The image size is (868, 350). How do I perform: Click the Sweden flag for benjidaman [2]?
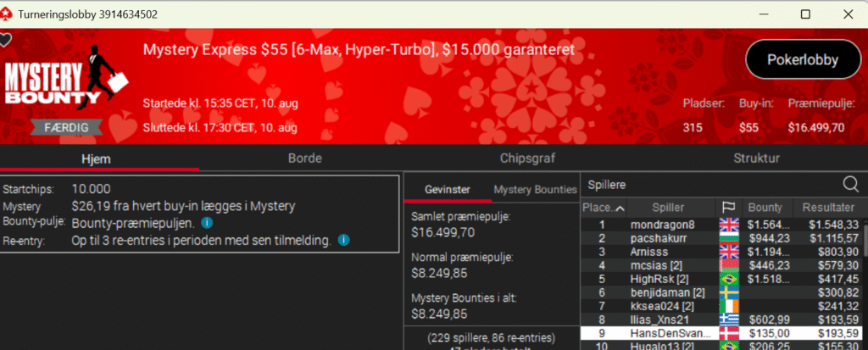tap(729, 292)
